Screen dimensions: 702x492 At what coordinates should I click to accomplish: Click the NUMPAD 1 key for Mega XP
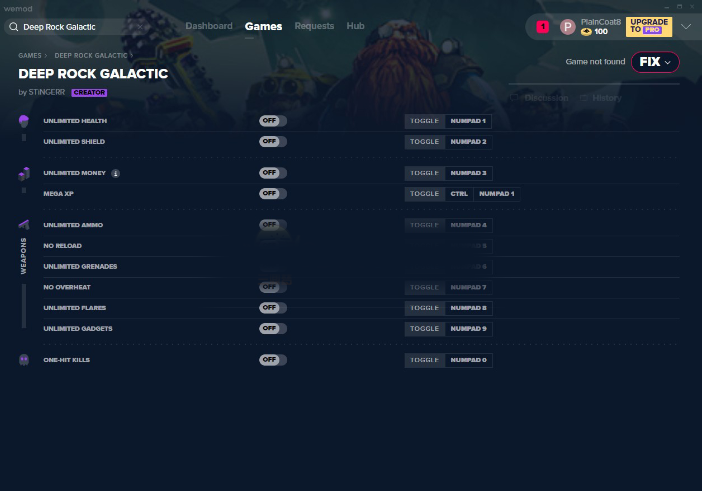tap(497, 193)
